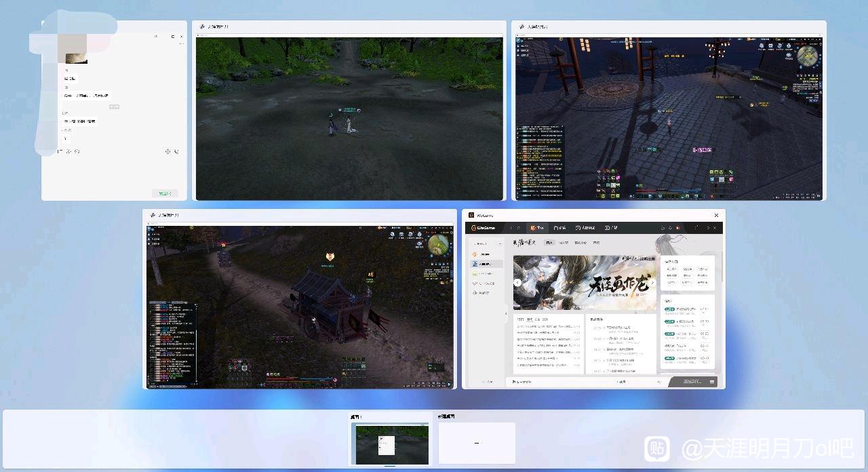This screenshot has width=868, height=472.
Task: Add a new virtual desktop
Action: [x=477, y=444]
